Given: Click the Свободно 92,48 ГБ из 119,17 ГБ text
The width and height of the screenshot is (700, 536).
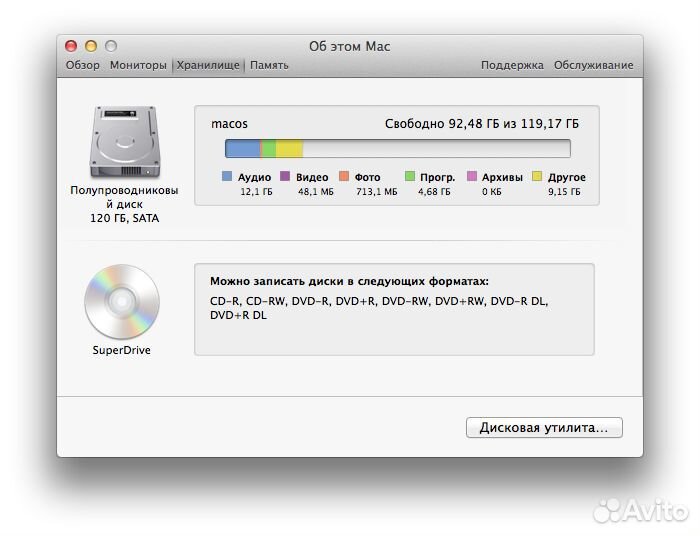Looking at the screenshot, I should point(482,124).
